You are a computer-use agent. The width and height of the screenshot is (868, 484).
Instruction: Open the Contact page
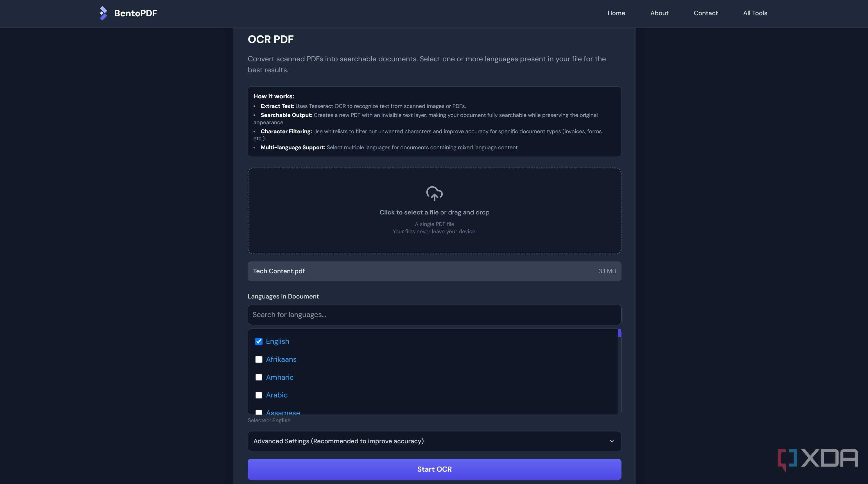coord(706,13)
